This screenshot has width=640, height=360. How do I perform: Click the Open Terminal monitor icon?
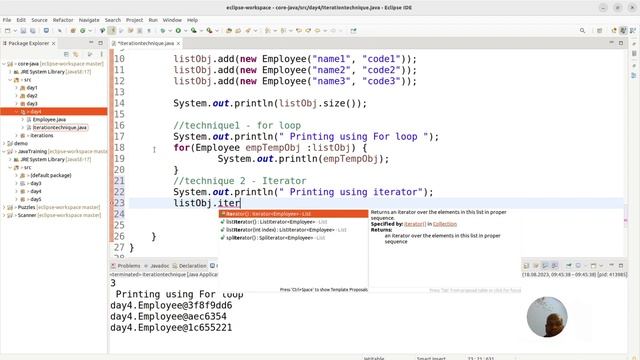tap(46, 31)
